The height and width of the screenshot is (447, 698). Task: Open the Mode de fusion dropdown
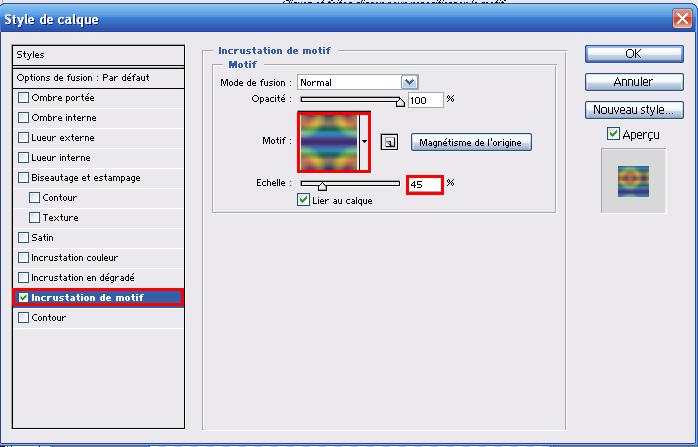point(409,82)
